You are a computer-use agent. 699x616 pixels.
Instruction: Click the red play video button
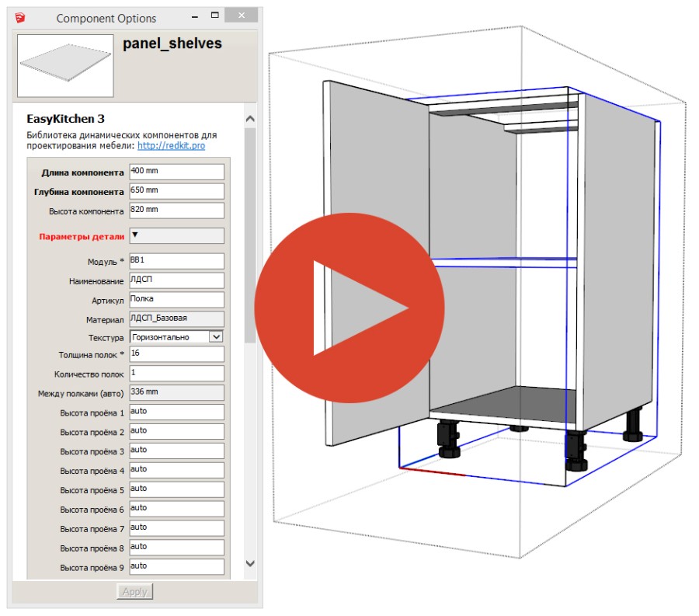(349, 308)
